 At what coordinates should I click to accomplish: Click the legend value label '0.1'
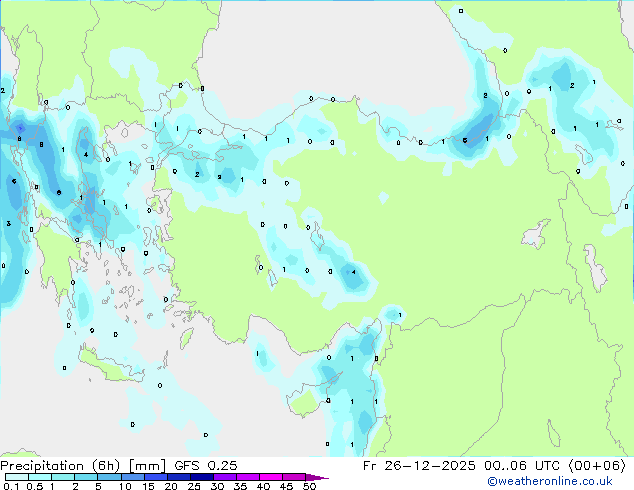coord(11,486)
